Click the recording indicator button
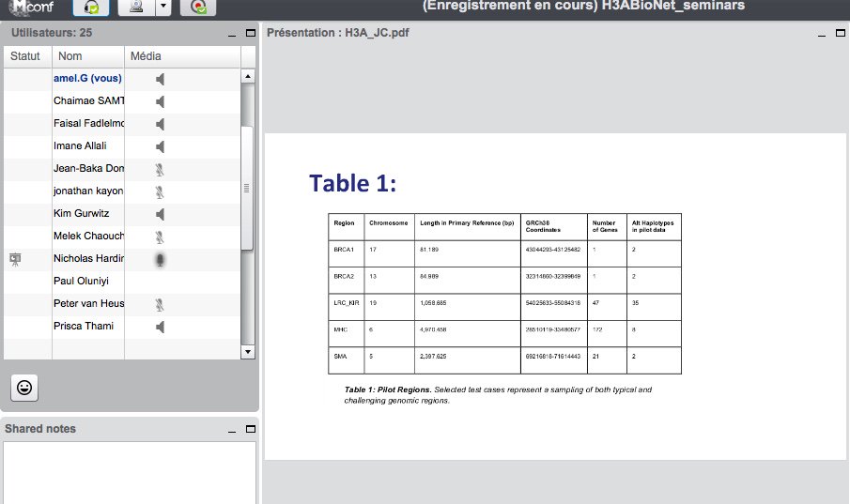Image resolution: width=850 pixels, height=504 pixels. pos(198,8)
